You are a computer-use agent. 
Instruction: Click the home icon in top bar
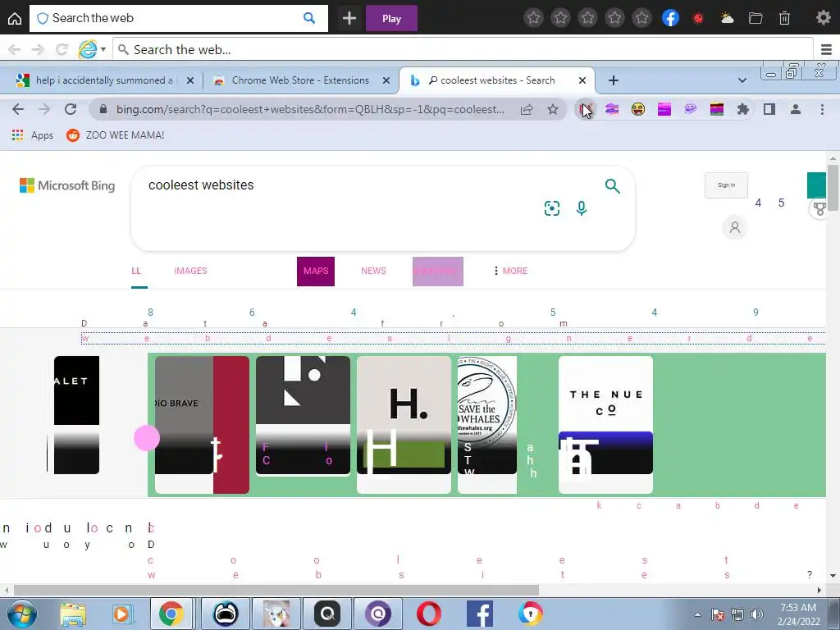tap(15, 18)
